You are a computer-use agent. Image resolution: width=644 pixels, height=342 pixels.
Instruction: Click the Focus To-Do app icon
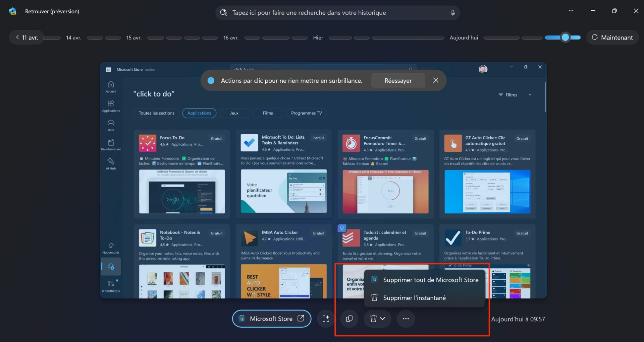point(148,143)
